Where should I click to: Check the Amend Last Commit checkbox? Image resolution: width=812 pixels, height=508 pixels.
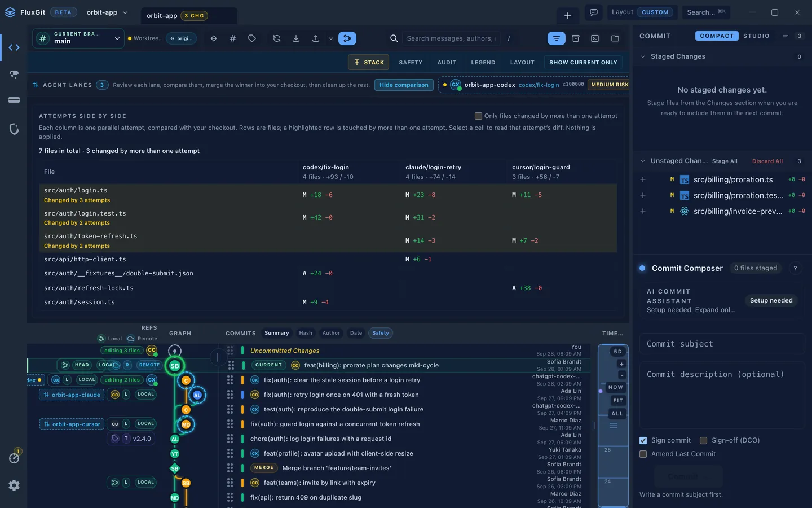pos(643,454)
